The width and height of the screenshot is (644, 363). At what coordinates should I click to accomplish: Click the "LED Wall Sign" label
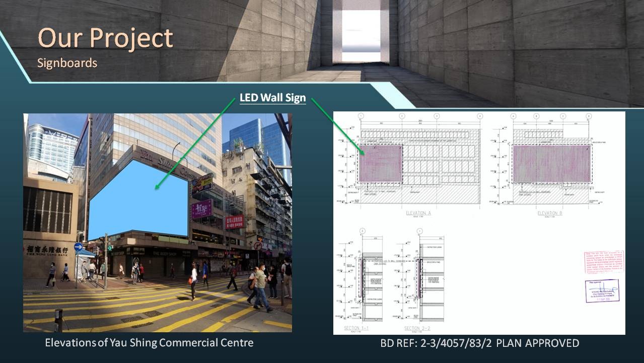click(x=272, y=98)
